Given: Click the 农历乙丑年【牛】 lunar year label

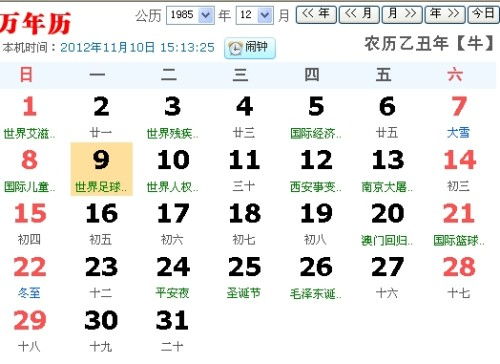Looking at the screenshot, I should click(429, 44).
